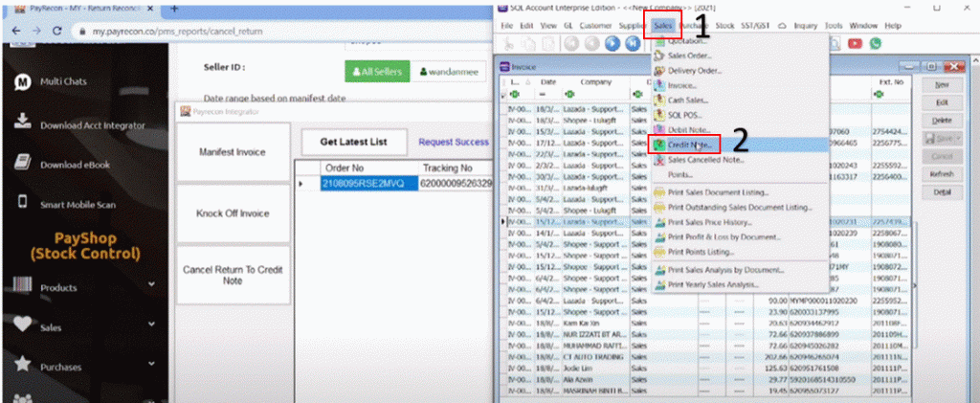Expand the Purchases sidebar section chevron
The height and width of the screenshot is (403, 980).
pyautogui.click(x=152, y=363)
